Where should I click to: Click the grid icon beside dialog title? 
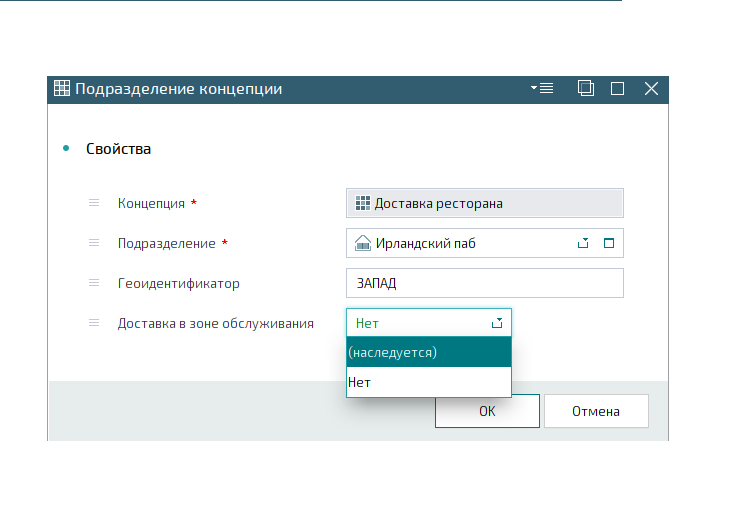[62, 88]
